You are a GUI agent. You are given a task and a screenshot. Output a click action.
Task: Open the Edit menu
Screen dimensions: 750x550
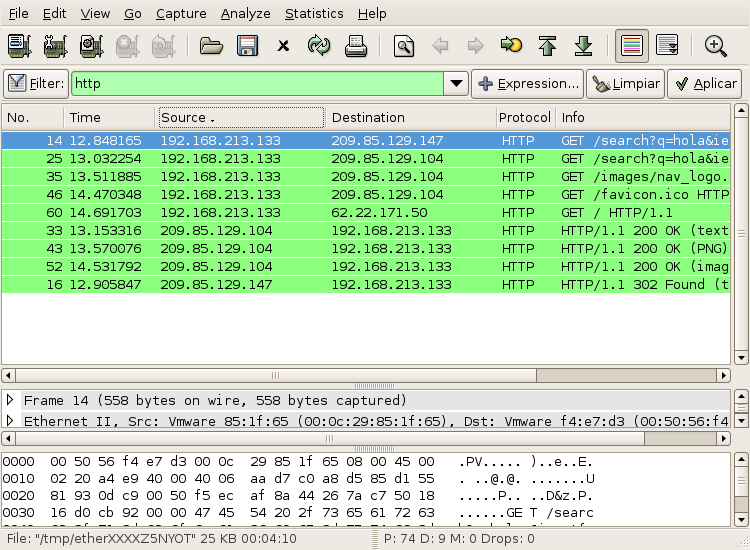click(55, 14)
